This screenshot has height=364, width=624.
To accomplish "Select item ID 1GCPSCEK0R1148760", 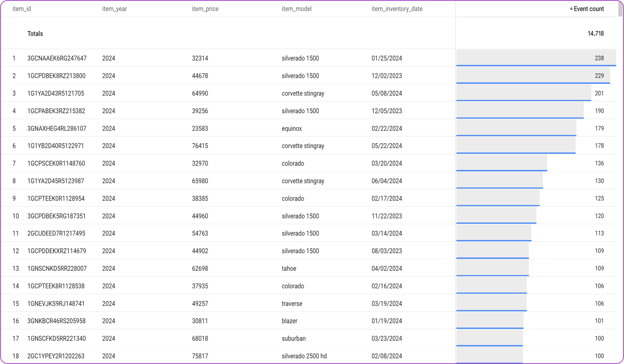I will [56, 164].
